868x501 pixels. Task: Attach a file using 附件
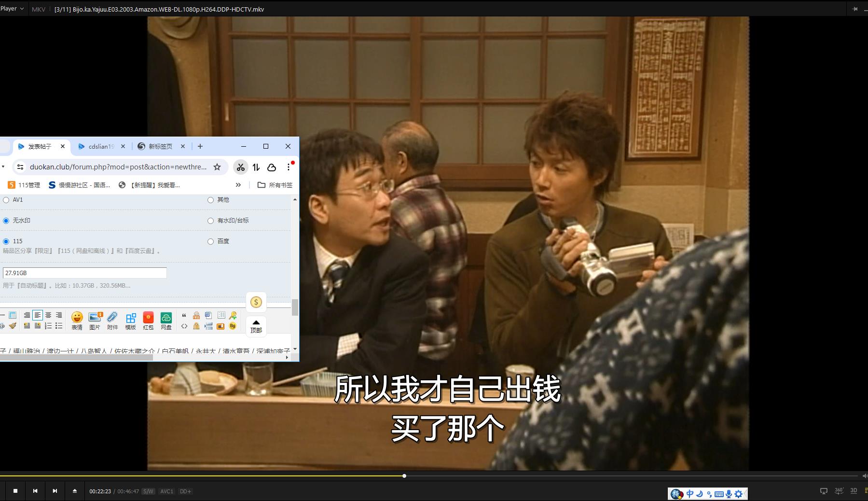(x=113, y=320)
